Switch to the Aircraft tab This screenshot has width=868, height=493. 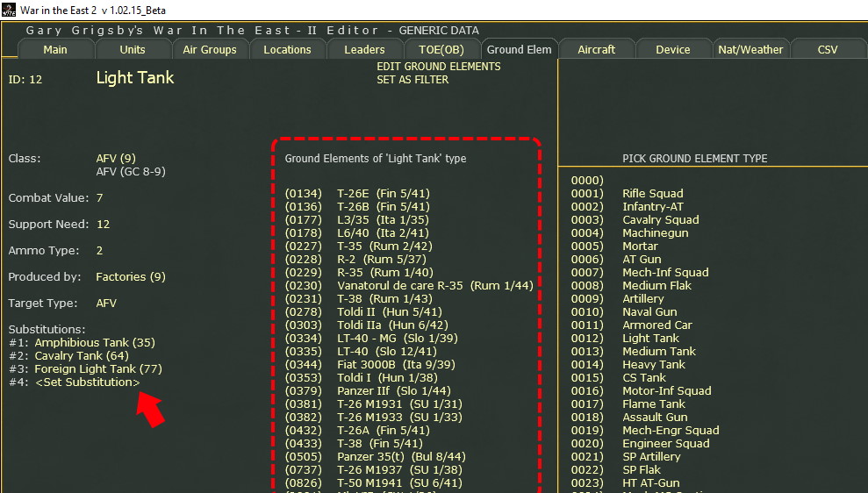(596, 49)
